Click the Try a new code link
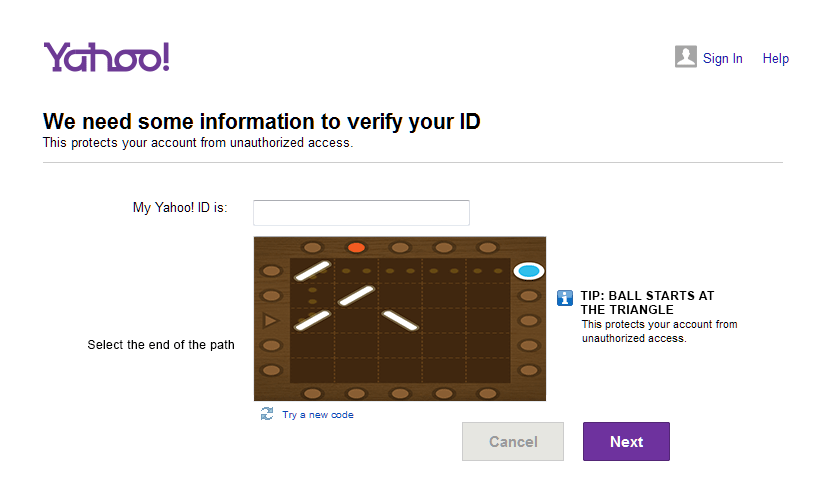 click(317, 415)
